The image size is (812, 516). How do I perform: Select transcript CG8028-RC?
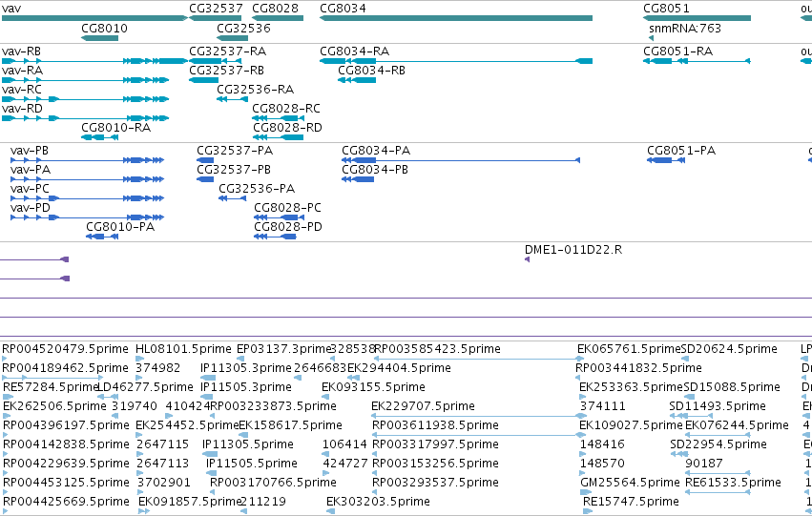pos(279,118)
